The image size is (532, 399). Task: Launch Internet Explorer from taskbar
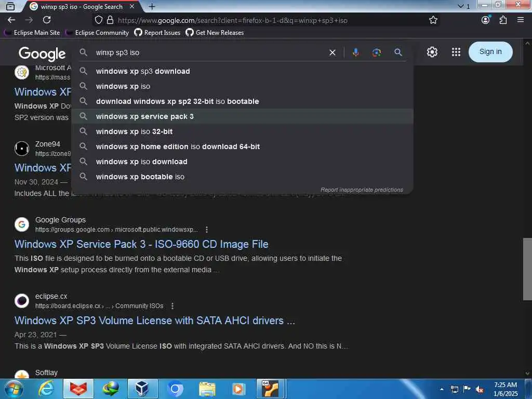[46, 389]
